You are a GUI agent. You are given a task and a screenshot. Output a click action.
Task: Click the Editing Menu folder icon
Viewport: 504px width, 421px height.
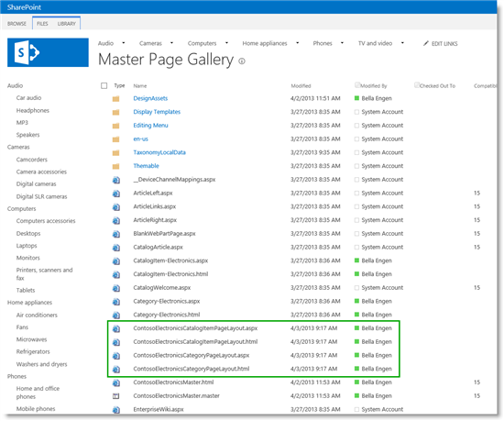coord(116,126)
